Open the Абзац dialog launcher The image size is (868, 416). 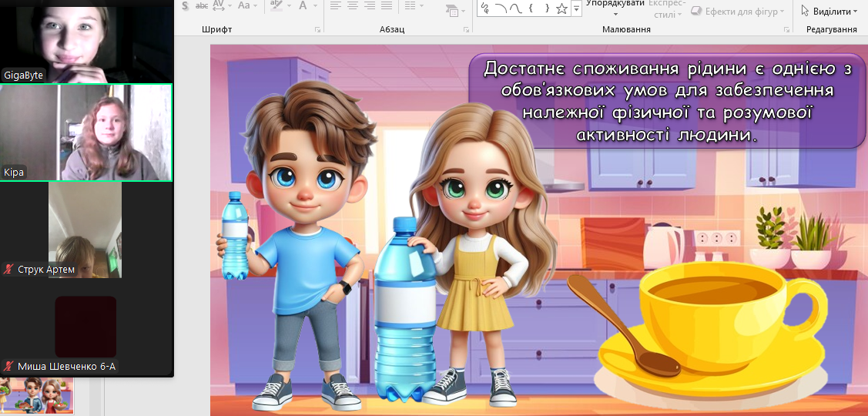pyautogui.click(x=466, y=29)
